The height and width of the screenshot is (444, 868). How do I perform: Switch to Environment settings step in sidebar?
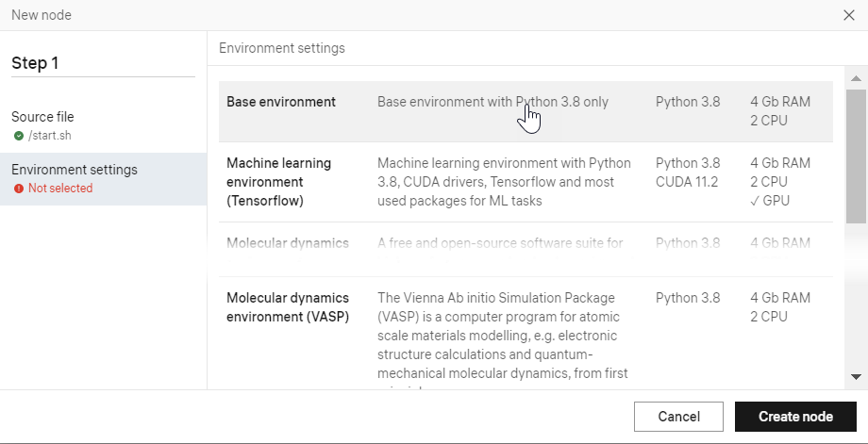click(x=75, y=170)
